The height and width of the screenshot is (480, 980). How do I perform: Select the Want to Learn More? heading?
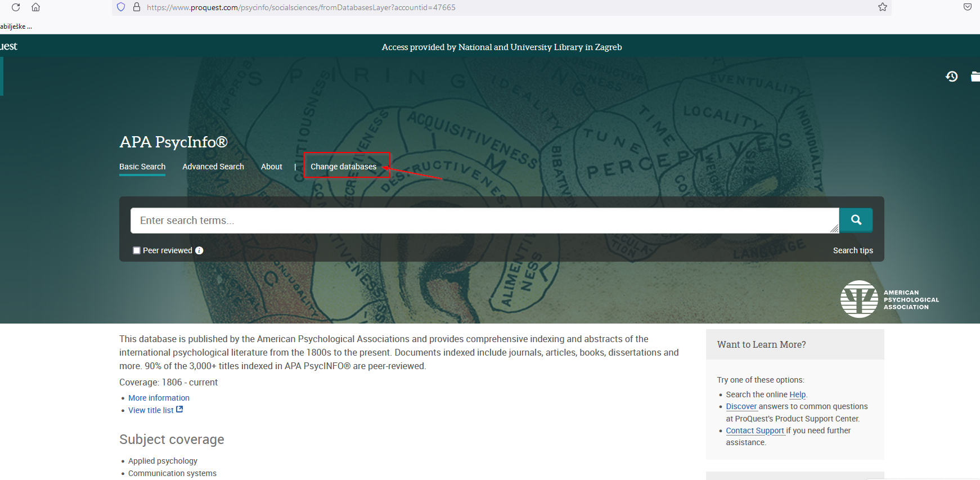point(761,344)
